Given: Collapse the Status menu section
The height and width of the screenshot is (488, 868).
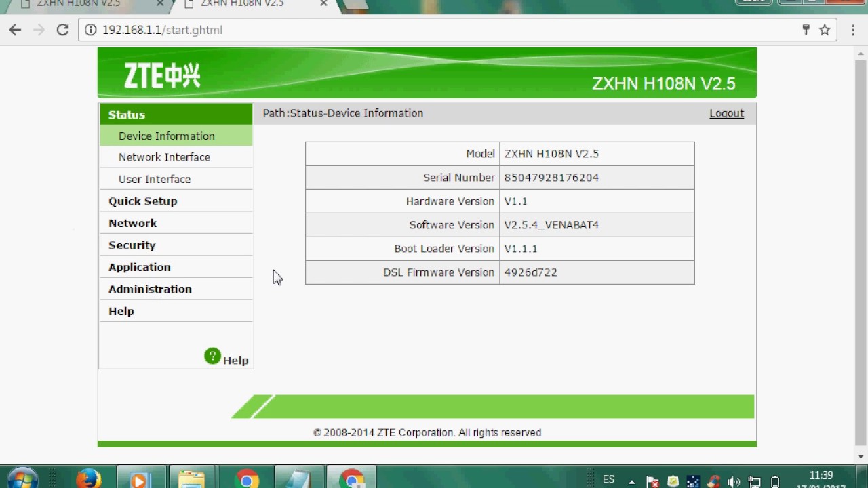Looking at the screenshot, I should (x=176, y=115).
